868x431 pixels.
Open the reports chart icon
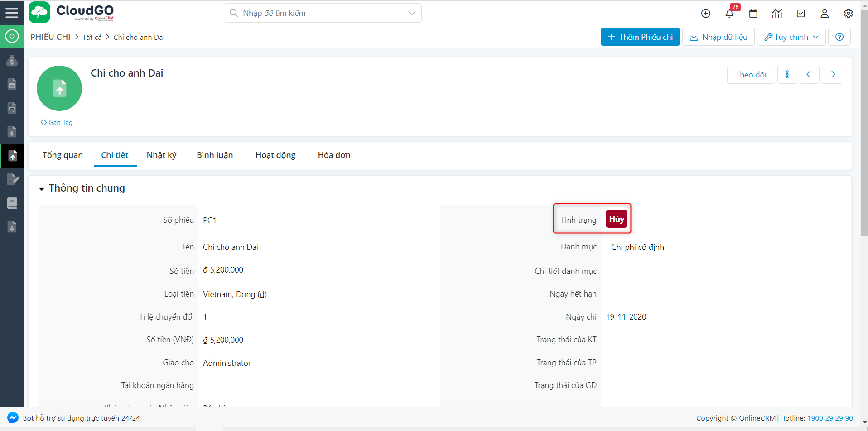tap(777, 14)
